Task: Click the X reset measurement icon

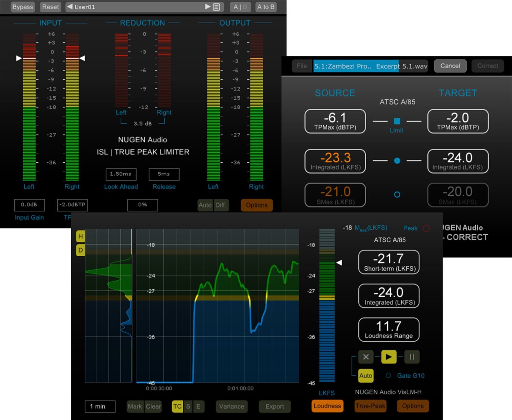Action: (x=366, y=357)
